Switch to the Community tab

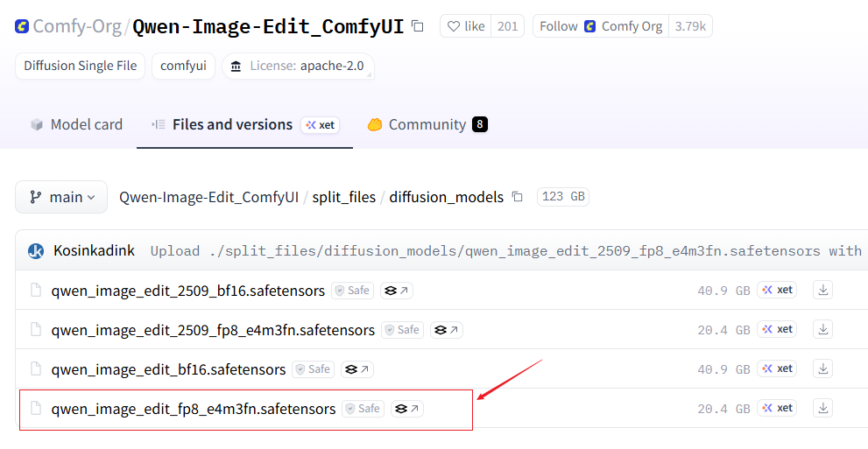point(427,124)
